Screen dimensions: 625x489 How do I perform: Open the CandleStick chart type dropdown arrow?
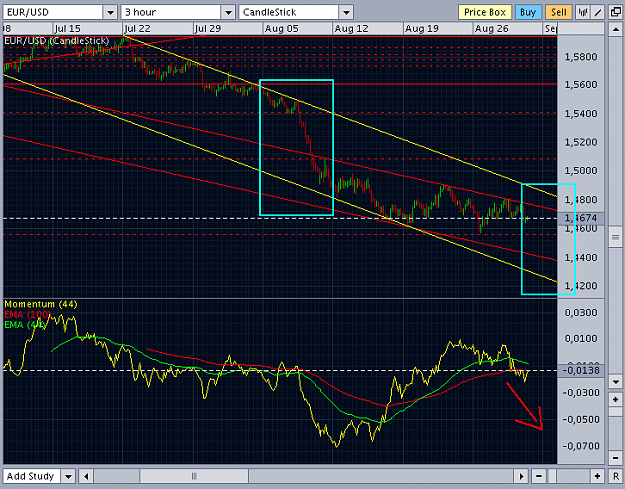pyautogui.click(x=346, y=12)
